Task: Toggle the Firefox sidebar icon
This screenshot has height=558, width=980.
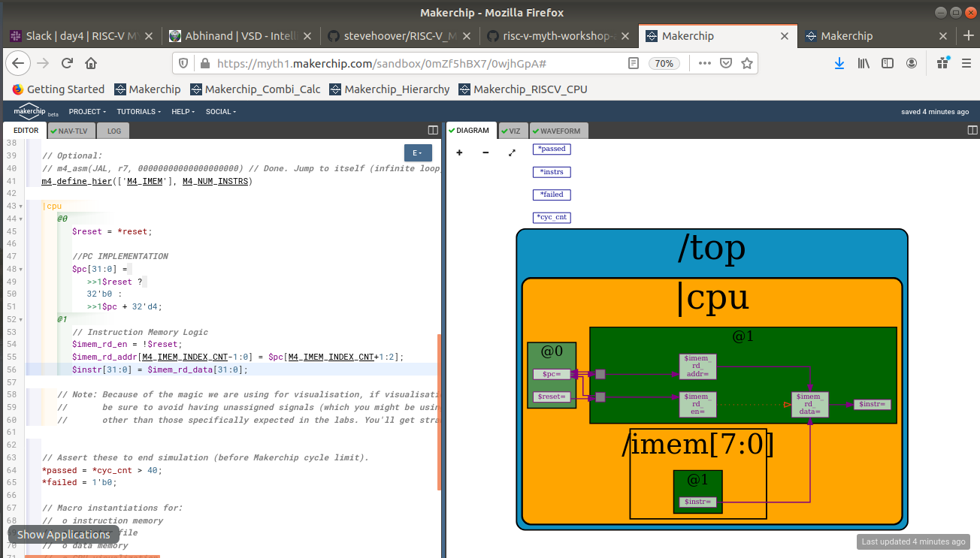Action: (x=888, y=63)
